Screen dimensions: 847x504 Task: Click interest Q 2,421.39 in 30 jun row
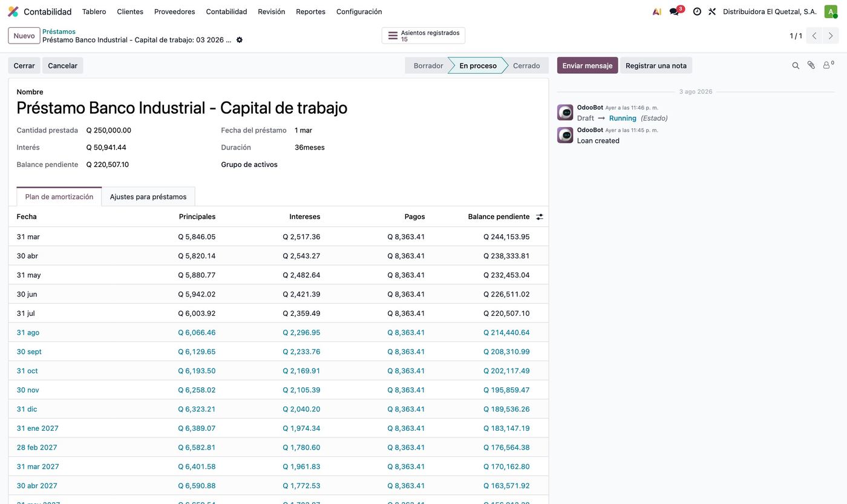pyautogui.click(x=301, y=294)
